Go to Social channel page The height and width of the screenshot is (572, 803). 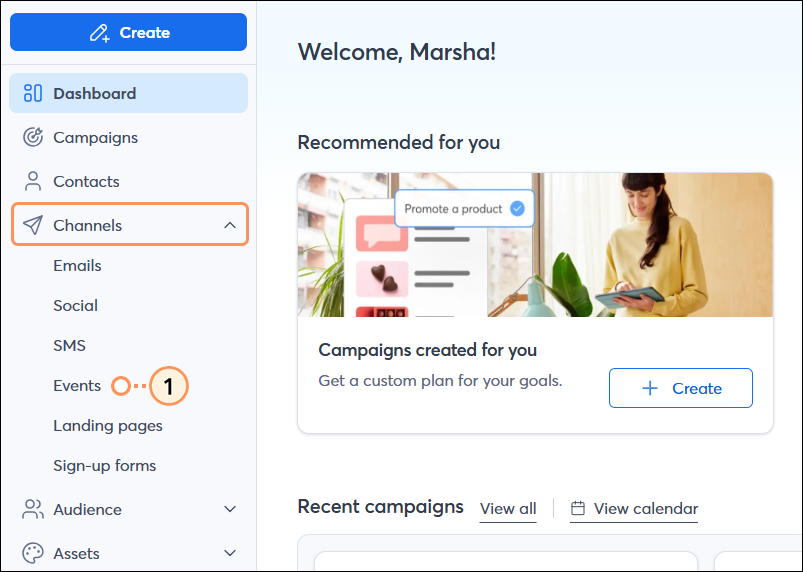[75, 306]
